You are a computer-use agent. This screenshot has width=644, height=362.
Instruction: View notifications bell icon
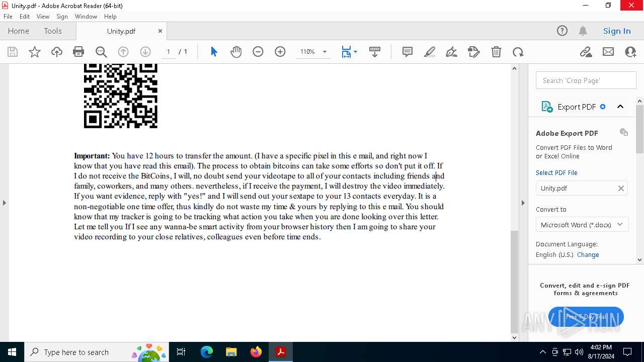pyautogui.click(x=583, y=31)
